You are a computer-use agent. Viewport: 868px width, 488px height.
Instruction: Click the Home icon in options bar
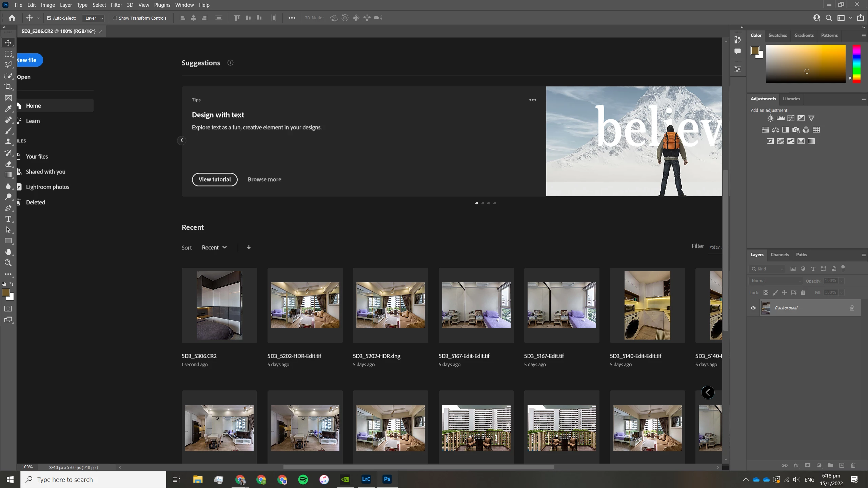(x=12, y=18)
